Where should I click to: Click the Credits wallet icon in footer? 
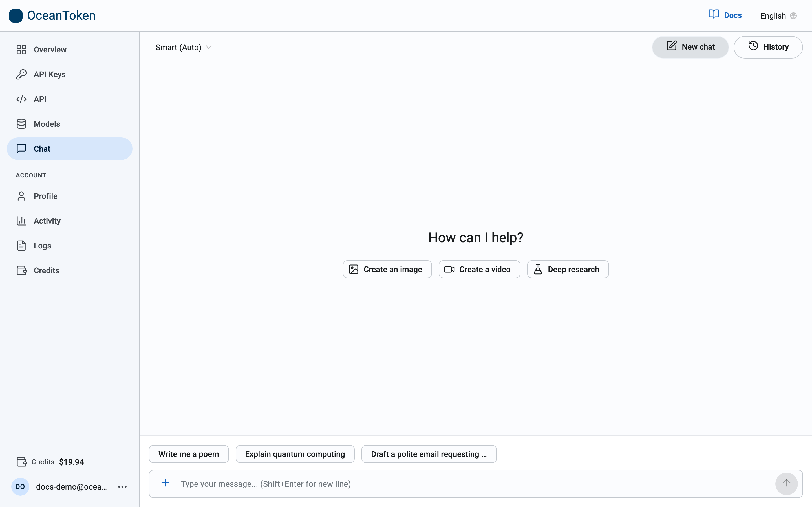tap(21, 462)
